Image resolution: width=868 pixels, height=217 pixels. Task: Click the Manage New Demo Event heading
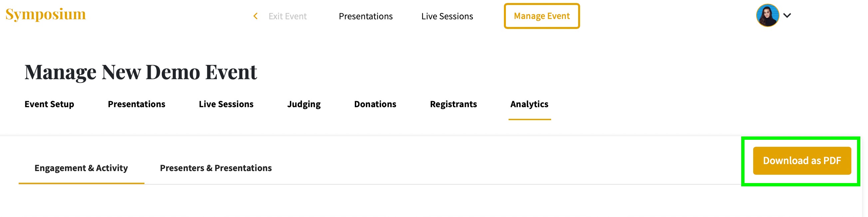(141, 72)
